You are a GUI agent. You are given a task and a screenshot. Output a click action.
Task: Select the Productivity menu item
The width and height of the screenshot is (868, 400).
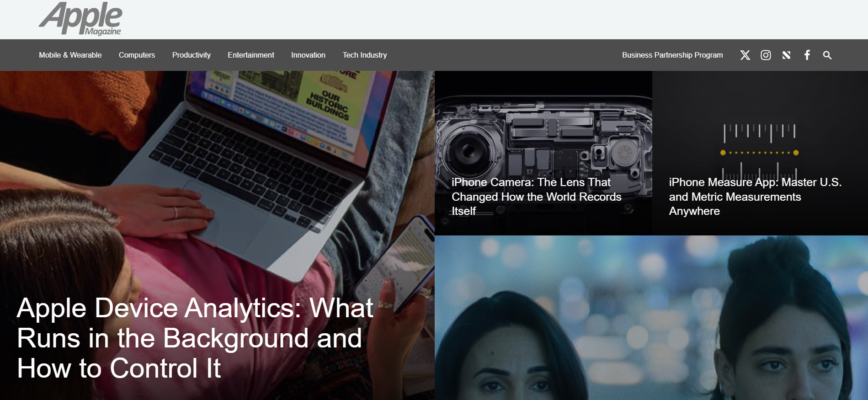(192, 55)
